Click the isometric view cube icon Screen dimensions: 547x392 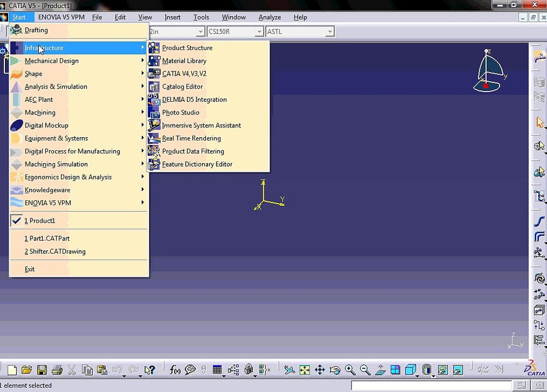coord(411,370)
